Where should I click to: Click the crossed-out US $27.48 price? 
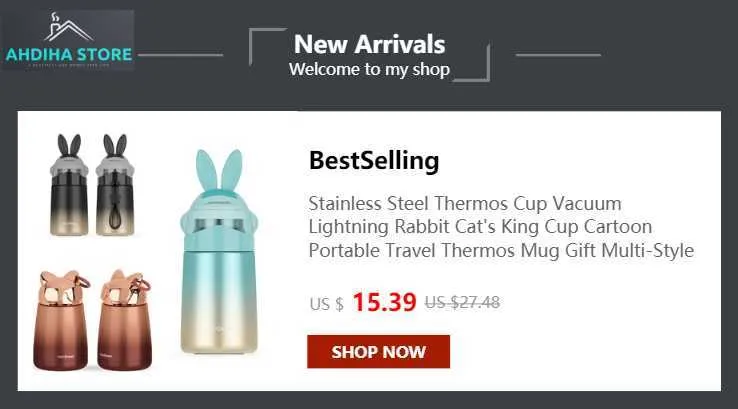coord(462,302)
